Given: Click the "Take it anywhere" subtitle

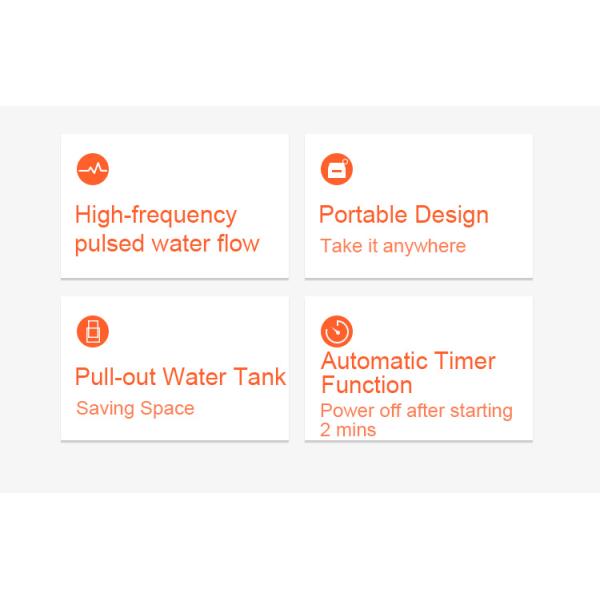Looking at the screenshot, I should [393, 246].
